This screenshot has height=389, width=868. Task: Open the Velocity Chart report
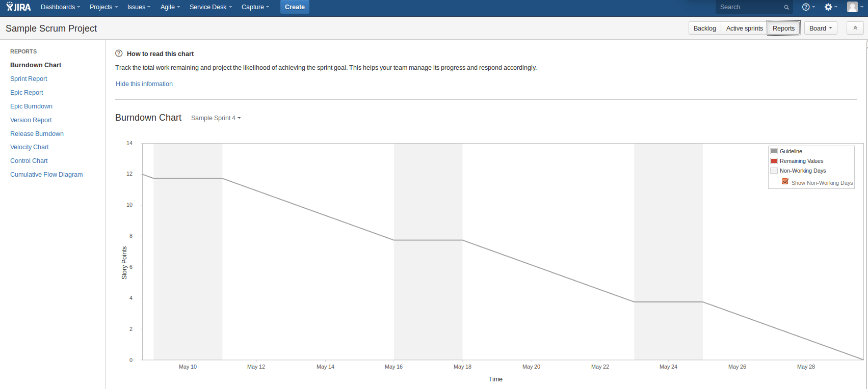click(x=30, y=147)
